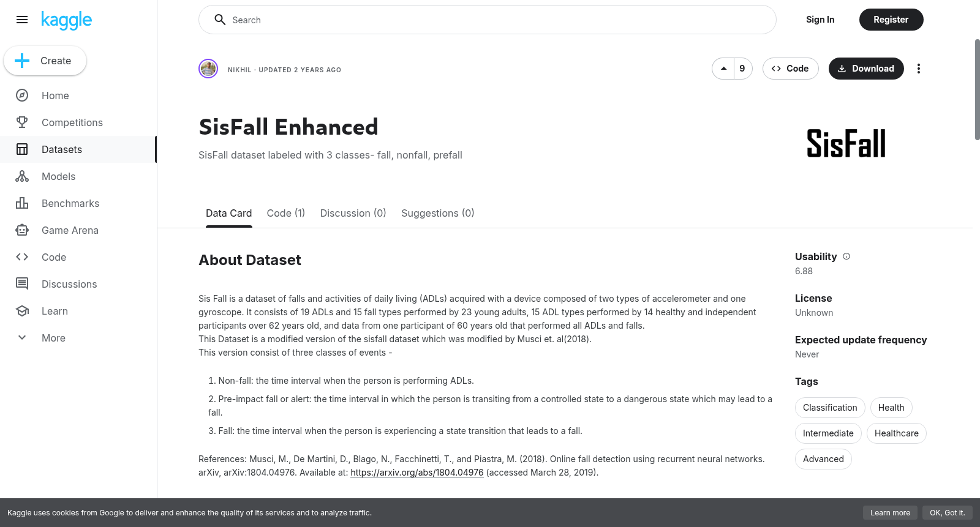Select the Healthcare tag
Screen dimensions: 980x527
[896, 433]
